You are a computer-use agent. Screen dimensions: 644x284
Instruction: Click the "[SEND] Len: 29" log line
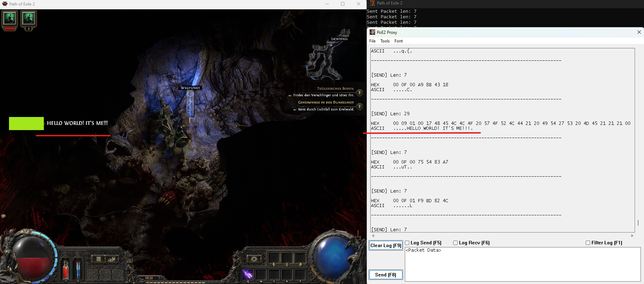tap(390, 114)
